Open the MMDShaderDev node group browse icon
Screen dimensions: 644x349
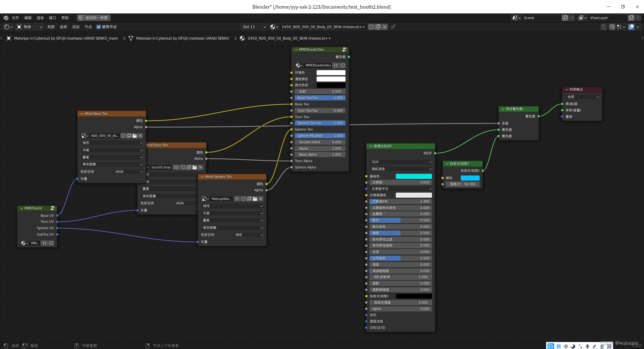[x=299, y=65]
